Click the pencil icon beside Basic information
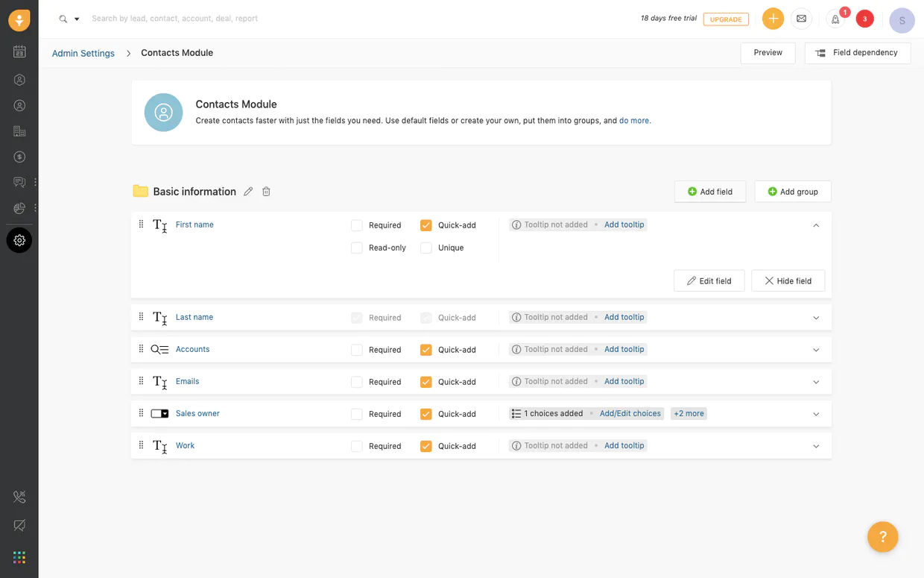This screenshot has width=924, height=578. 248,192
